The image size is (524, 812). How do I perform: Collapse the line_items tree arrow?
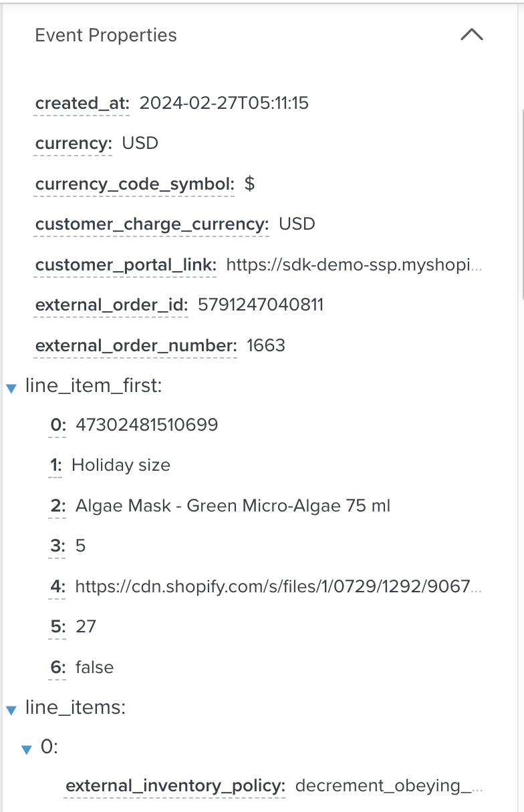(11, 710)
